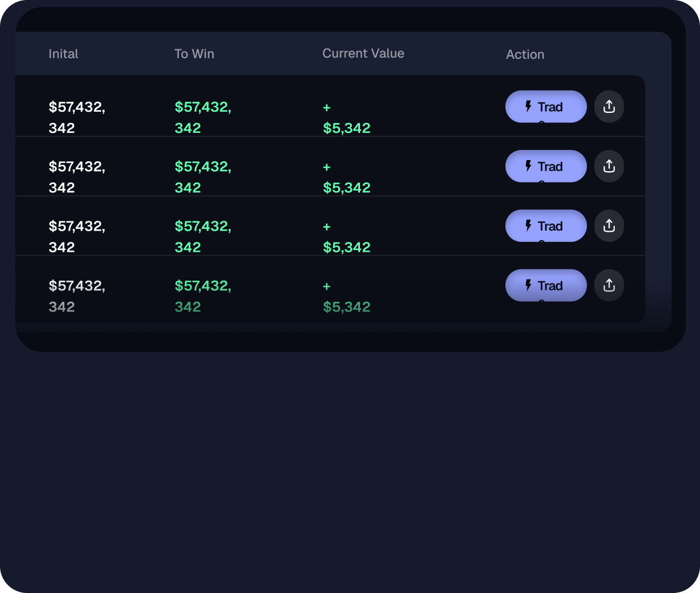700x593 pixels.
Task: Click the + $5,342 value in the second row
Action: 346,178
